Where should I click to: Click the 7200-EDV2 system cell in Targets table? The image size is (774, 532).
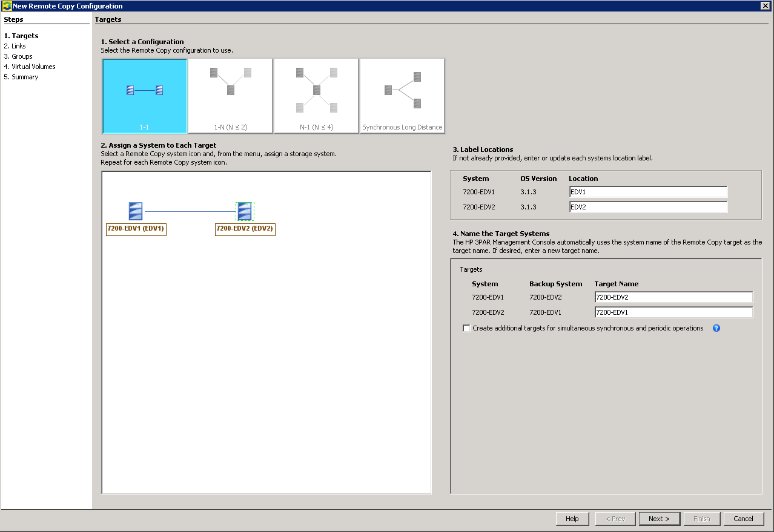488,312
